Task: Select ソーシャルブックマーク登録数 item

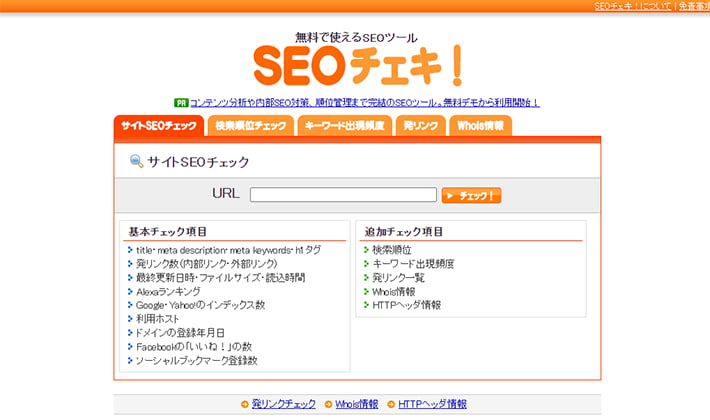Action: pyautogui.click(x=197, y=361)
